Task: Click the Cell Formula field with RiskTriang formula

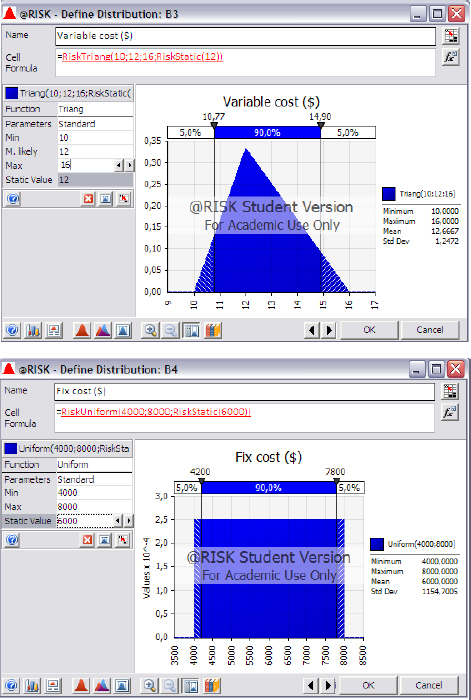Action: (246, 62)
